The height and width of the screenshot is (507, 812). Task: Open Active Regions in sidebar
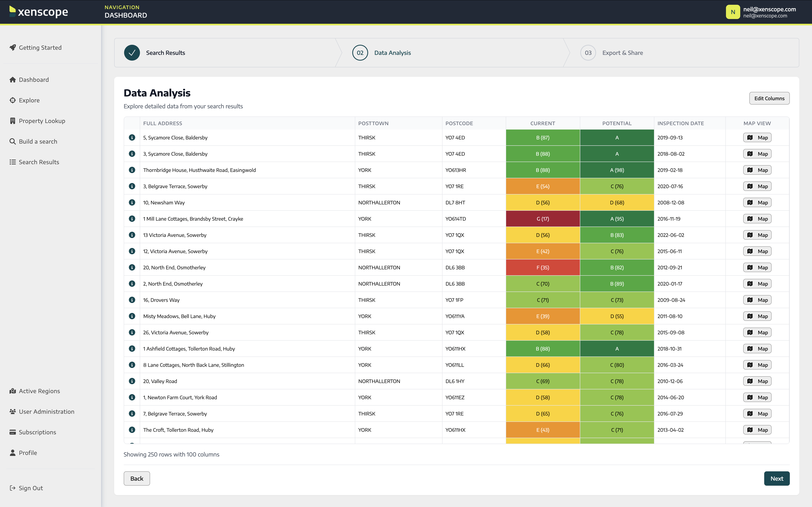tap(39, 391)
